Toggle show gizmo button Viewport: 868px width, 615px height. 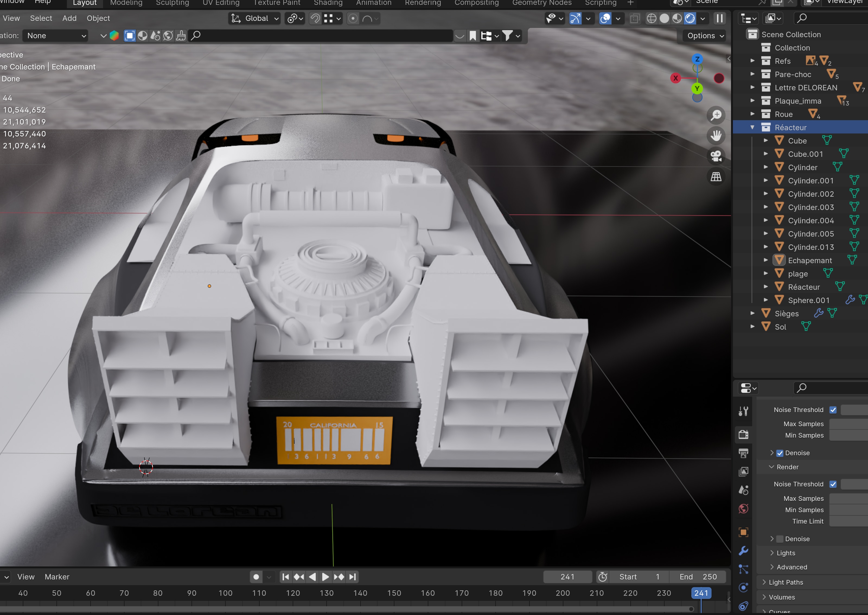[x=575, y=18]
